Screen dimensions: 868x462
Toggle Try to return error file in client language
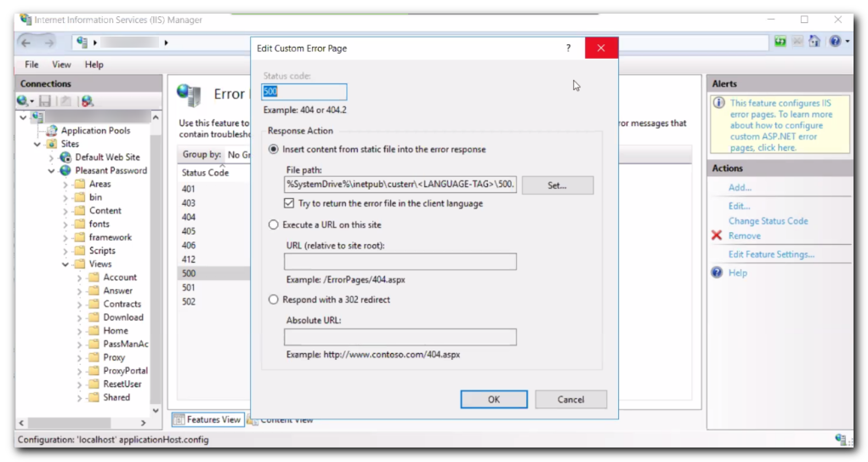click(289, 203)
